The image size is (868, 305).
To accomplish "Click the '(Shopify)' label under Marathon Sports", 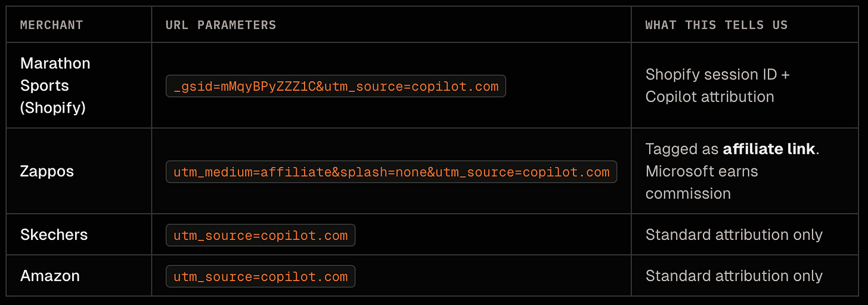I will point(53,108).
